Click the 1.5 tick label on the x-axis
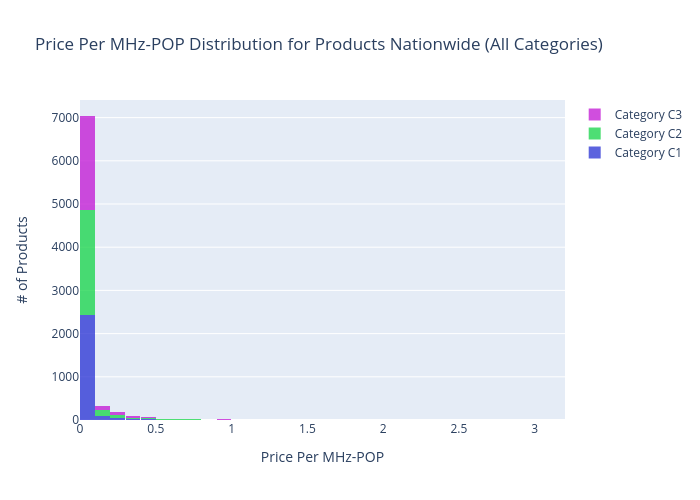This screenshot has width=700, height=500. click(307, 429)
